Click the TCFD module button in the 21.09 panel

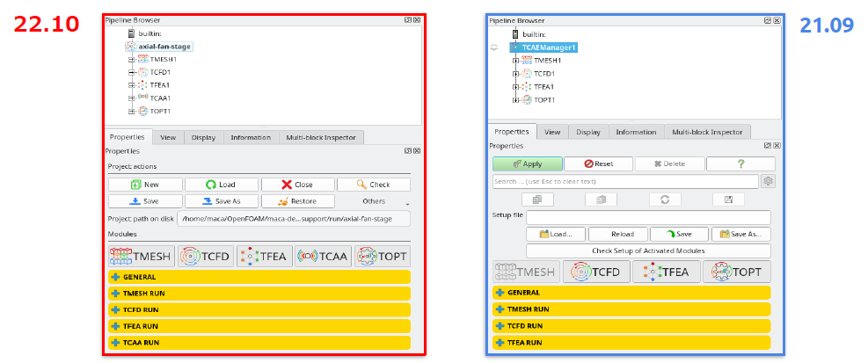[x=596, y=272]
